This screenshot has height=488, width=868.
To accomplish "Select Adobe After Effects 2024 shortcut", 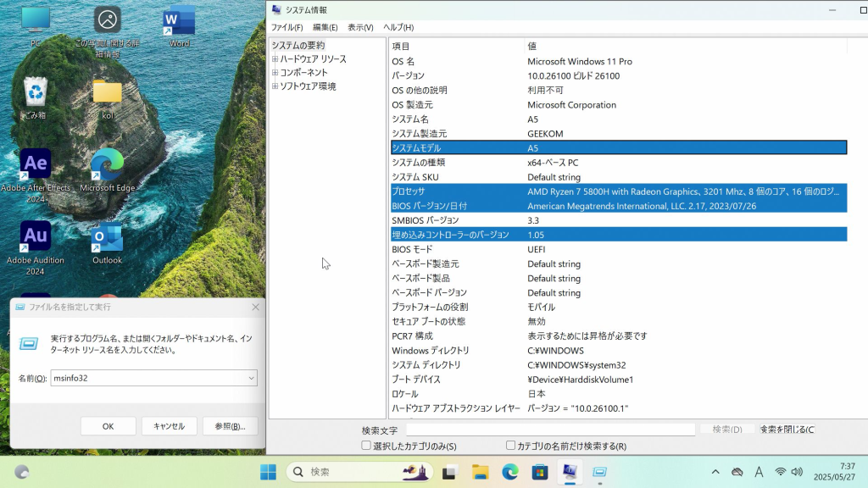I will click(x=36, y=176).
